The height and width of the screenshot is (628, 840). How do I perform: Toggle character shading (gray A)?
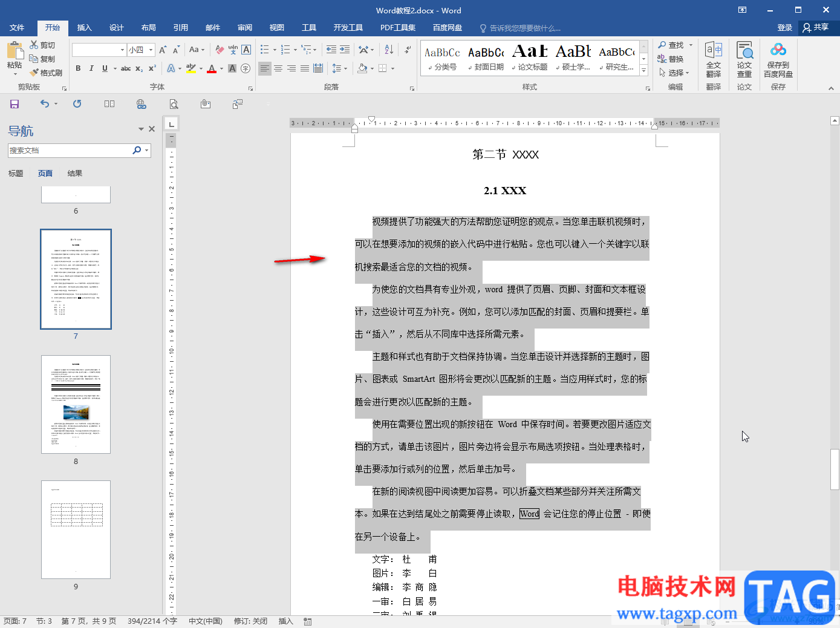(232, 68)
